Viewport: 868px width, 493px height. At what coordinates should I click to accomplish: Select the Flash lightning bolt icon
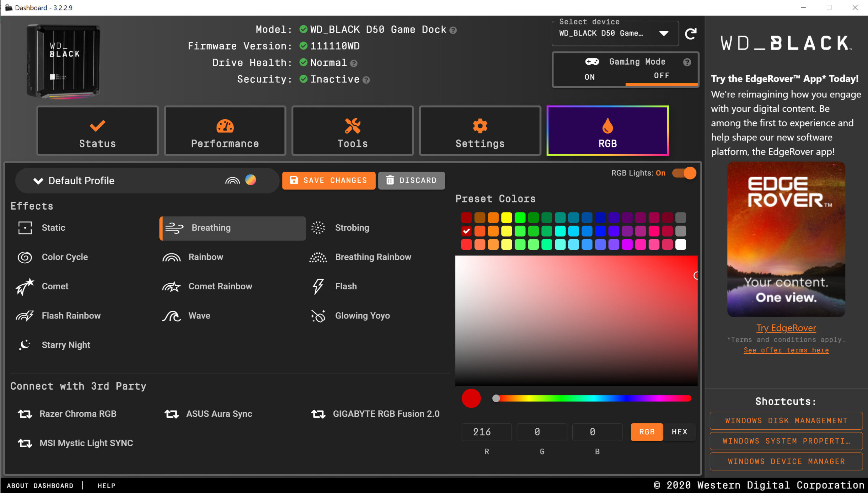click(x=318, y=287)
